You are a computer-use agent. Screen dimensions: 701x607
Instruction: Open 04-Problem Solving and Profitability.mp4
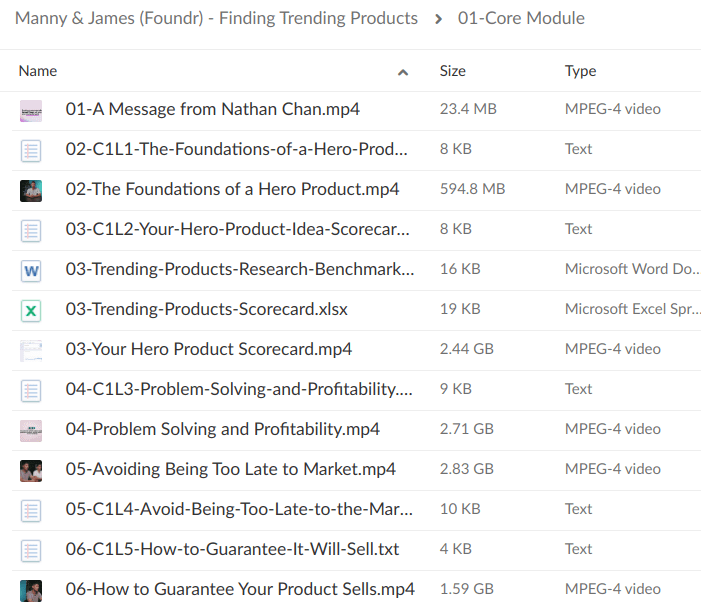pyautogui.click(x=222, y=429)
